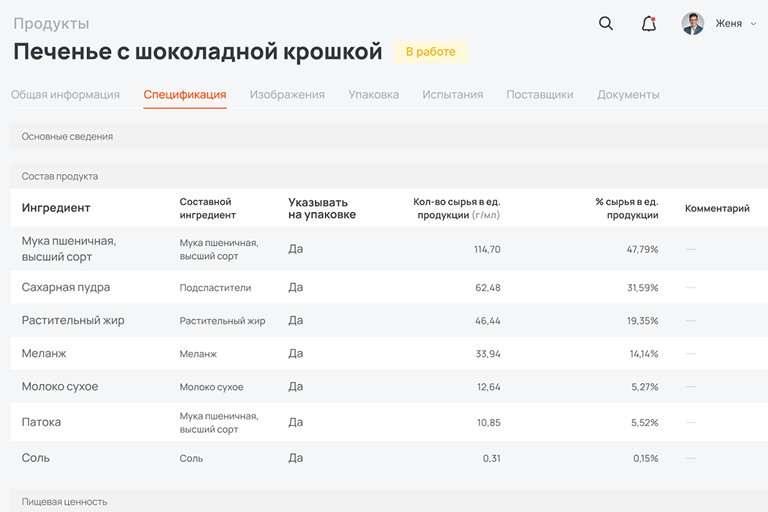Click the Ингредиент column header
The width and height of the screenshot is (768, 512).
click(x=56, y=208)
